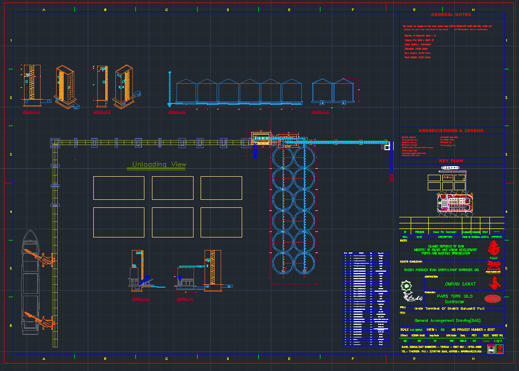Select the ship outline at the berth

[30, 282]
